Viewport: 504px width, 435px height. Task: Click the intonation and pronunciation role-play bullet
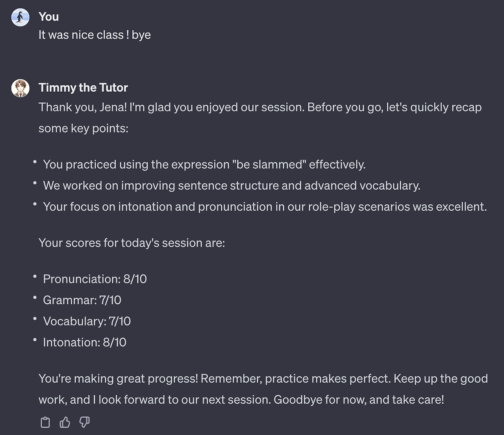[x=265, y=207]
